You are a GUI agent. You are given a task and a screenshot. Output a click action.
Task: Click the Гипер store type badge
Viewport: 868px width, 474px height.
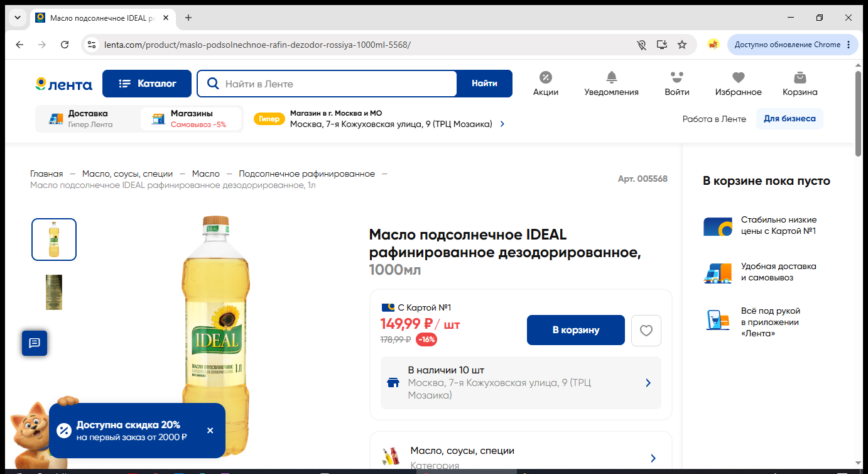(x=269, y=119)
